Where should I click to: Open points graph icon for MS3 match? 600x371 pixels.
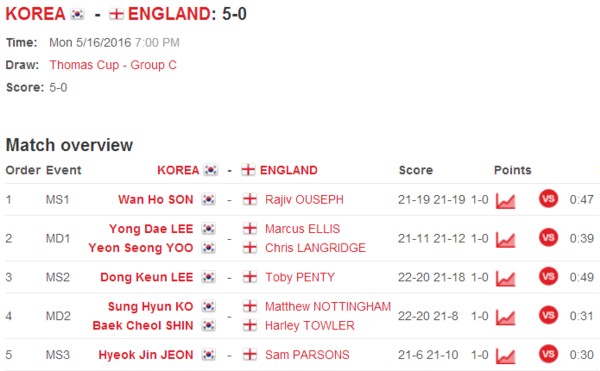click(505, 356)
